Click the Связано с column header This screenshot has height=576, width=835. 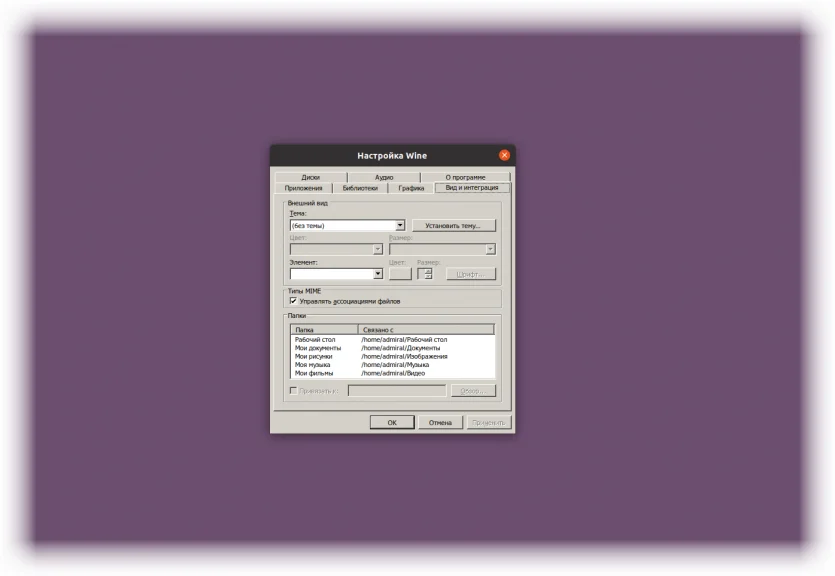(x=426, y=330)
